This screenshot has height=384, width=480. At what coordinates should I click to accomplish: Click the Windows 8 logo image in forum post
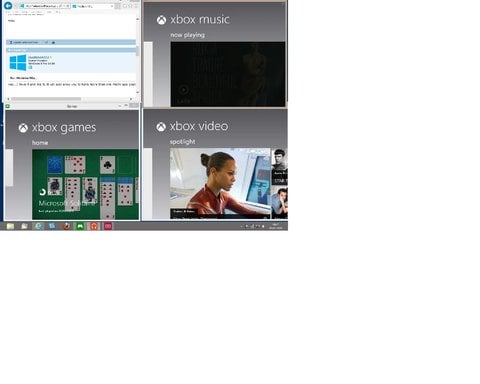pos(18,63)
